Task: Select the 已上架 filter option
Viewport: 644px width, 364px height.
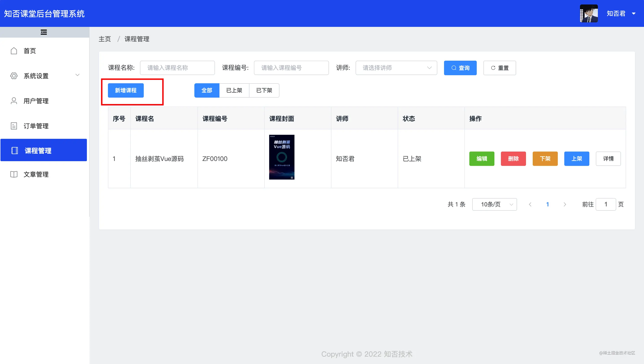Action: pyautogui.click(x=234, y=90)
